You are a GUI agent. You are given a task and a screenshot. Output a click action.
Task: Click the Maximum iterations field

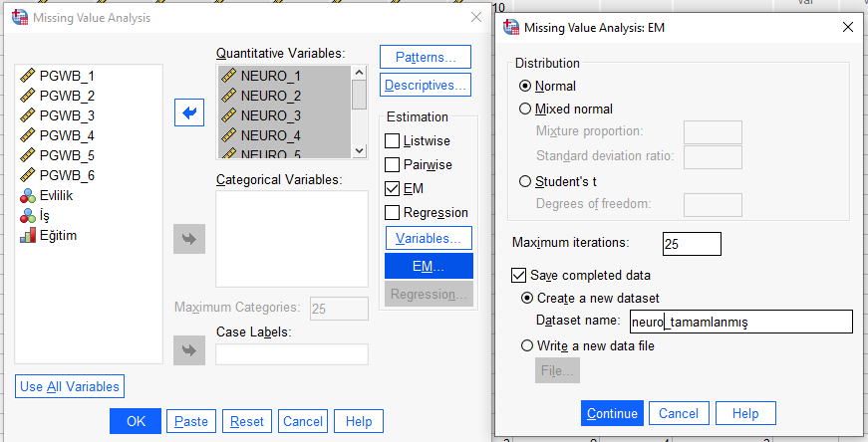pyautogui.click(x=692, y=244)
